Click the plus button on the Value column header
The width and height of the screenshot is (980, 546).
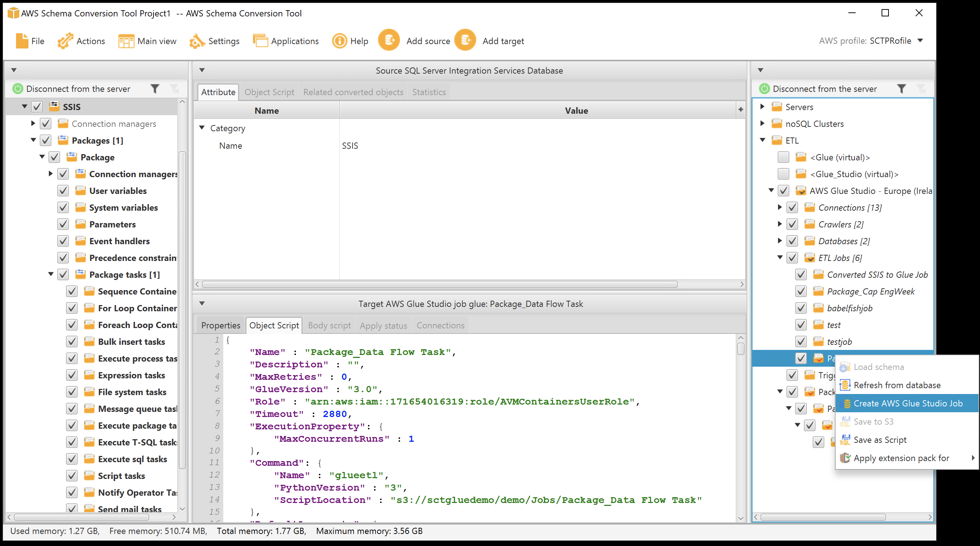pyautogui.click(x=740, y=110)
